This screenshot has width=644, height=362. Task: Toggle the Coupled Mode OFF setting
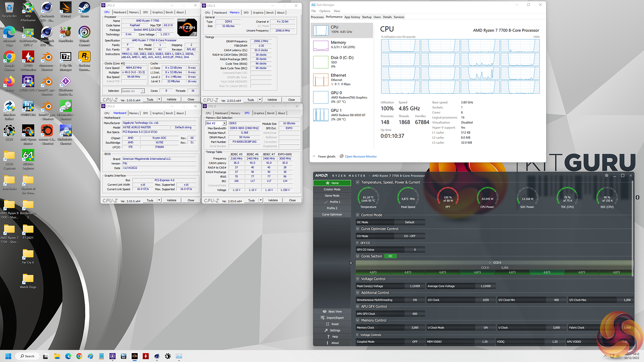[x=415, y=342]
